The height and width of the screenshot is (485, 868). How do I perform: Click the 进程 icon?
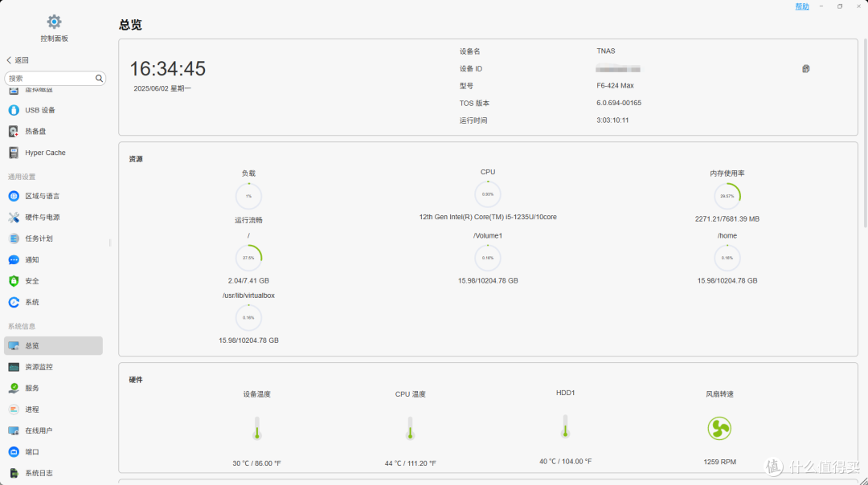point(14,410)
